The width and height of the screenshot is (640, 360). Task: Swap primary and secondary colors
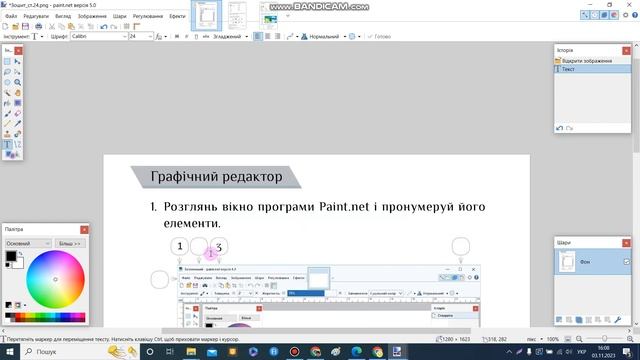click(x=21, y=253)
